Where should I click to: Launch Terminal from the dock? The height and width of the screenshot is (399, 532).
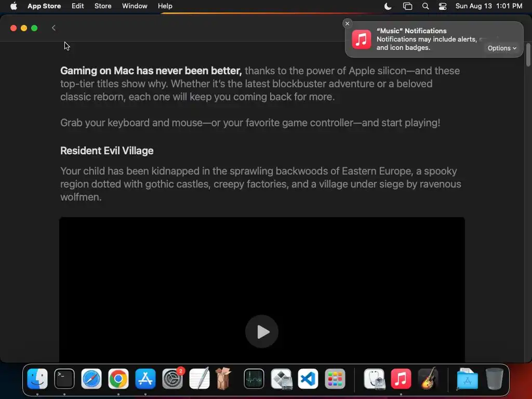[x=64, y=379]
